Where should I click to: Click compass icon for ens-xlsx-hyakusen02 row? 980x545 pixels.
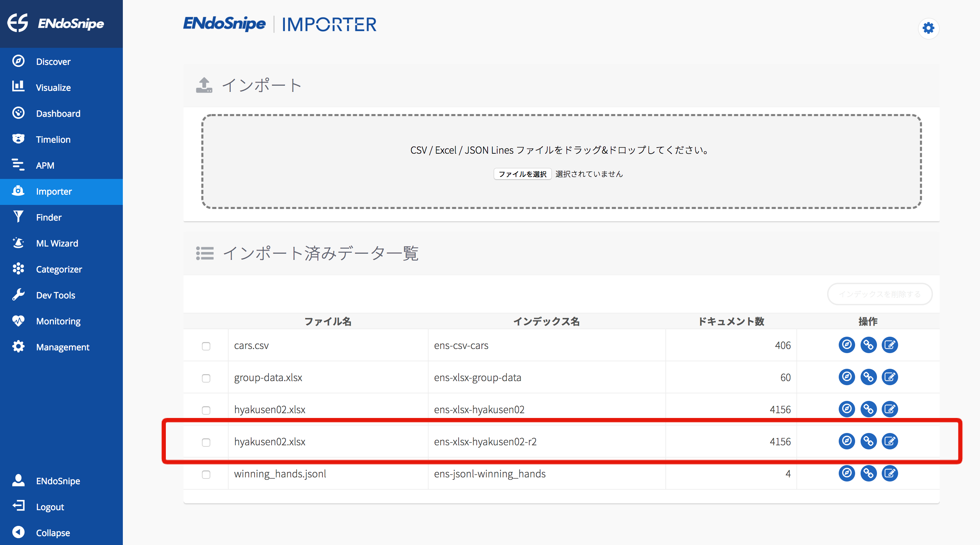[x=847, y=409]
